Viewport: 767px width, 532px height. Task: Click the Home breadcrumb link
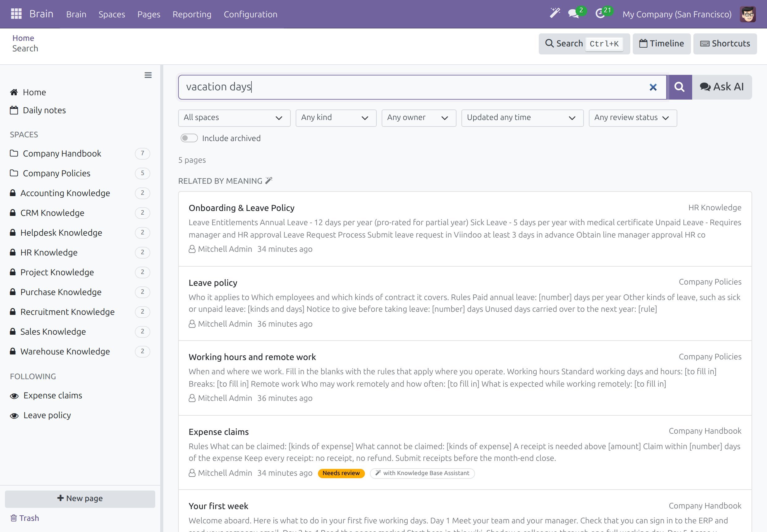point(23,38)
